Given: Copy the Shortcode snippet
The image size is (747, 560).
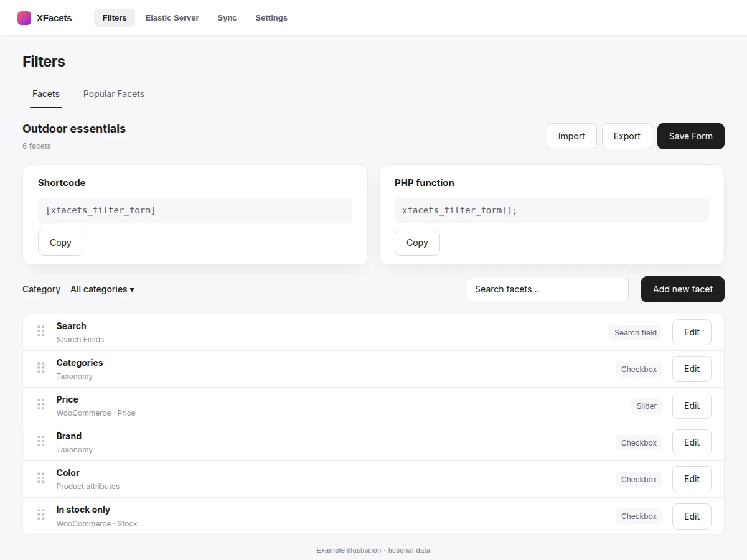Looking at the screenshot, I should coord(60,243).
